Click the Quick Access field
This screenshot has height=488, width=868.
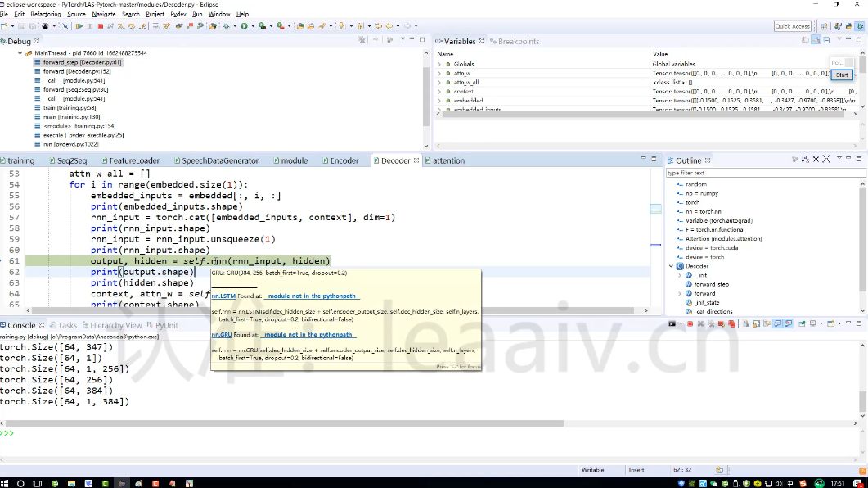793,26
